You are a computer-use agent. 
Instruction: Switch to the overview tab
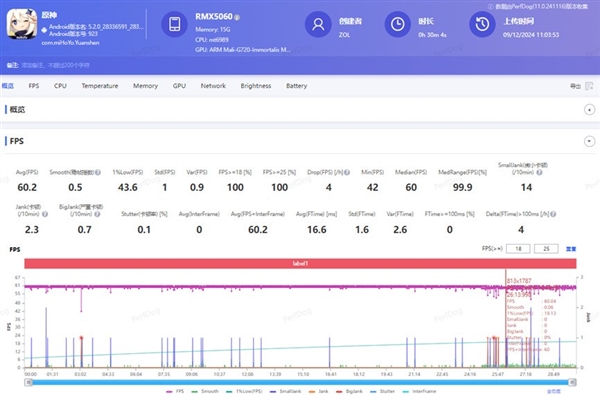tap(8, 86)
